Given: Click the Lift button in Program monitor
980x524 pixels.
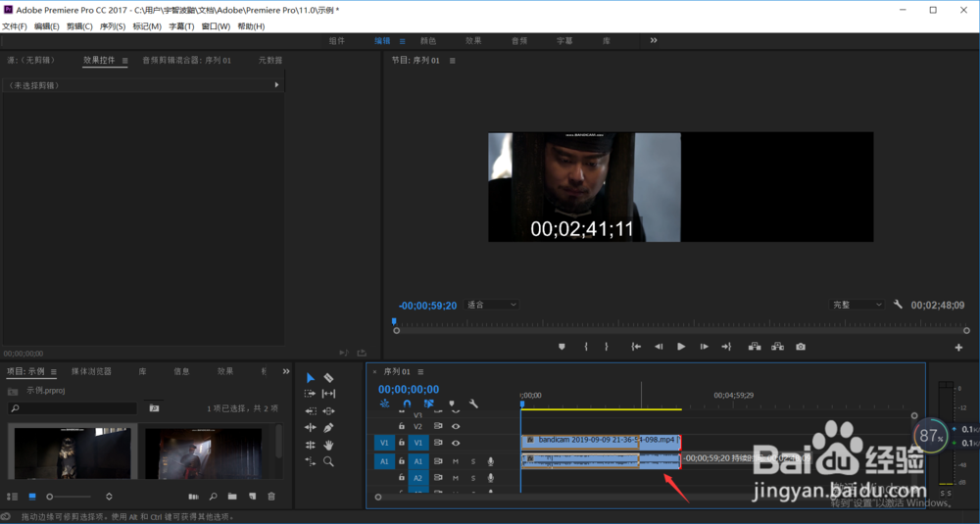Looking at the screenshot, I should (x=755, y=347).
